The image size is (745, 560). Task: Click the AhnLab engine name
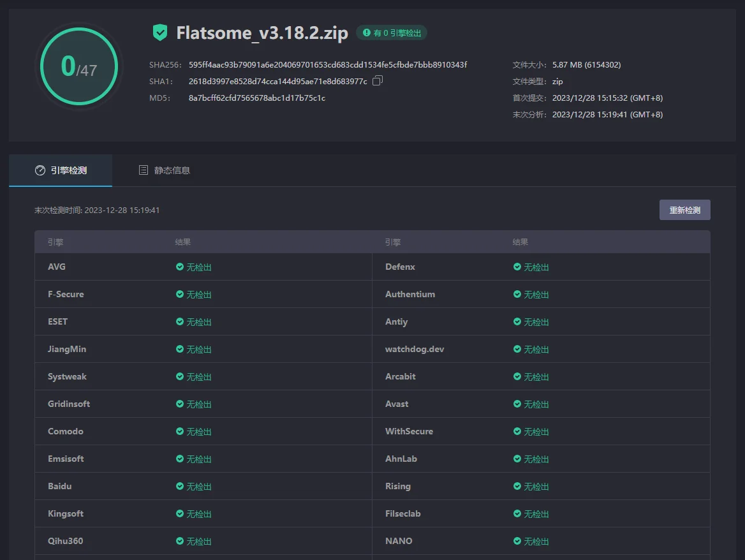(401, 459)
